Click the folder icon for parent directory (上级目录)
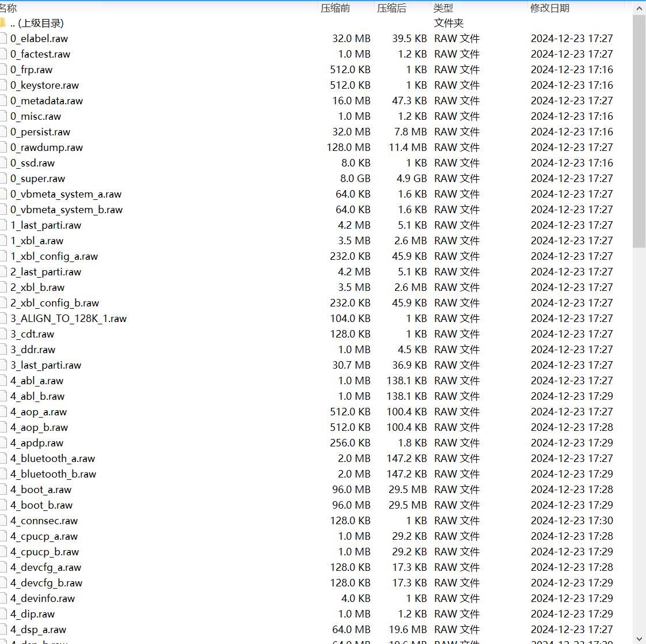This screenshot has width=646, height=644. click(3, 23)
